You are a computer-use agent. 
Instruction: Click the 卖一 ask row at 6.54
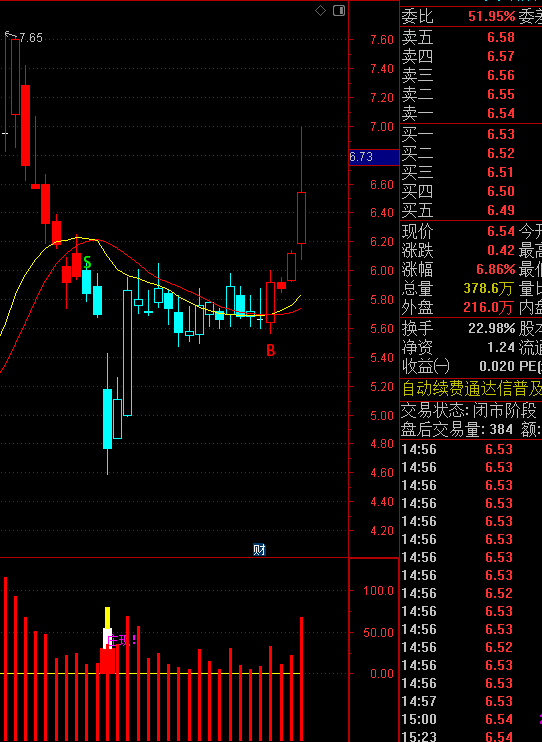click(x=471, y=114)
